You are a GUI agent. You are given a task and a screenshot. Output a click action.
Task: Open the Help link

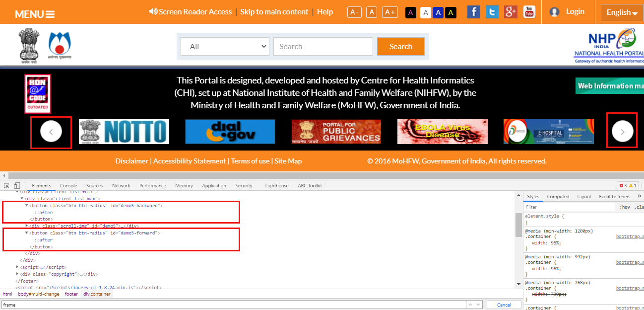(x=325, y=11)
